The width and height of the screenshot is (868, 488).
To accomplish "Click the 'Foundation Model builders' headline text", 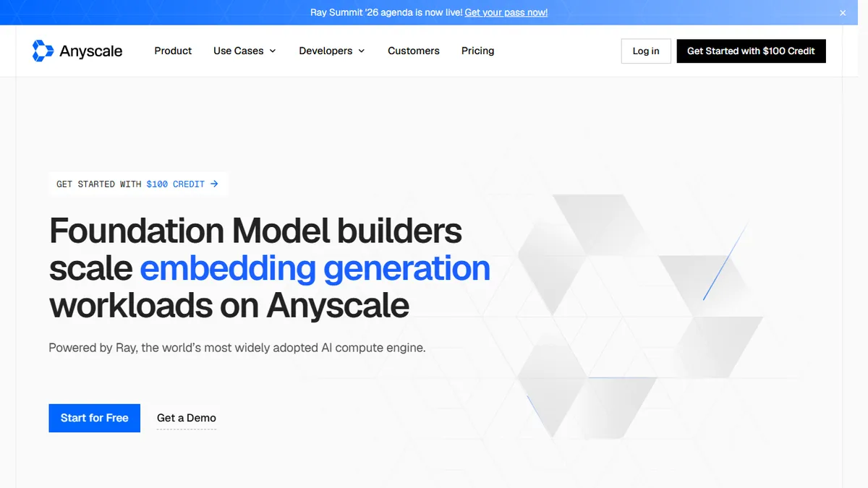I will [255, 231].
